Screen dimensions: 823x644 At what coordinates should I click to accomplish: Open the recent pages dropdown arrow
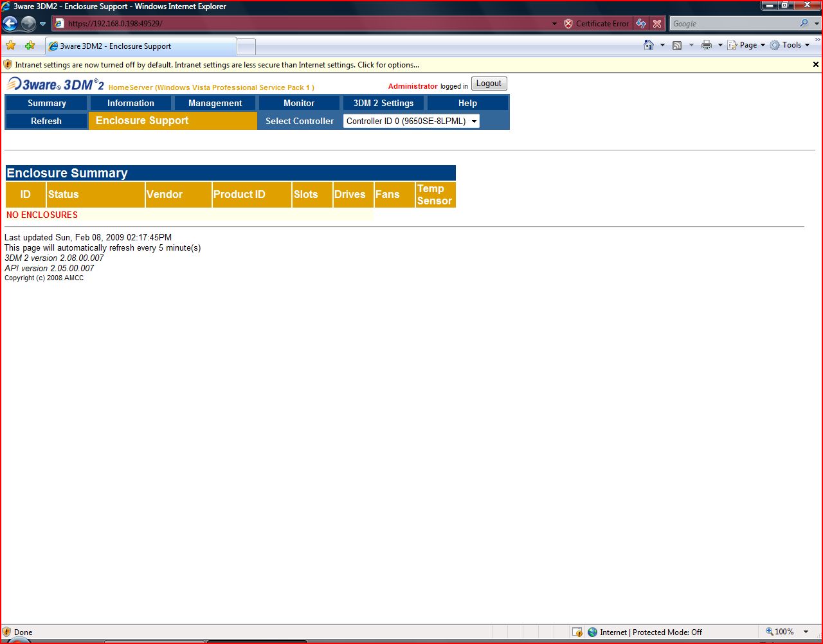(x=42, y=24)
